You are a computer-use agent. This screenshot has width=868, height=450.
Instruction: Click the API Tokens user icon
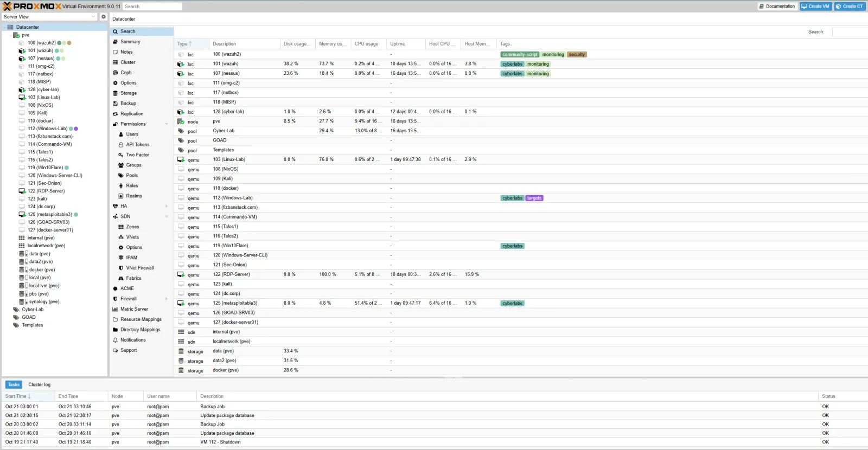click(x=121, y=145)
